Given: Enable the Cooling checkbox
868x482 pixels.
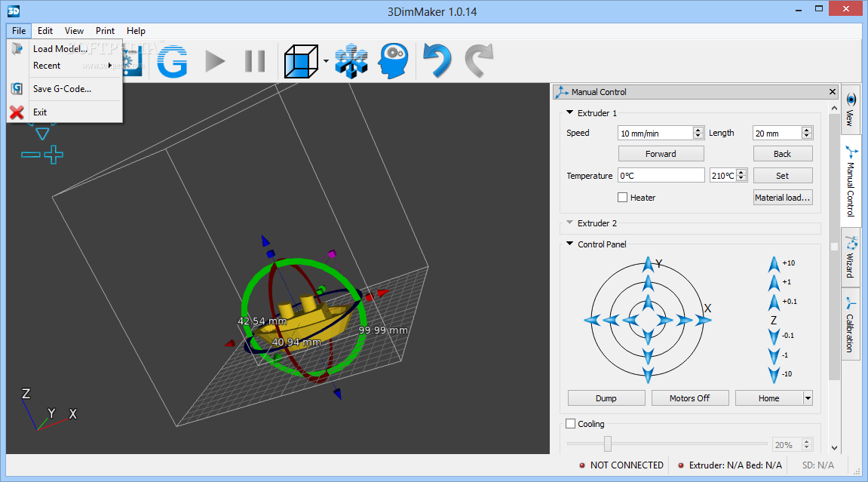Looking at the screenshot, I should pyautogui.click(x=571, y=424).
